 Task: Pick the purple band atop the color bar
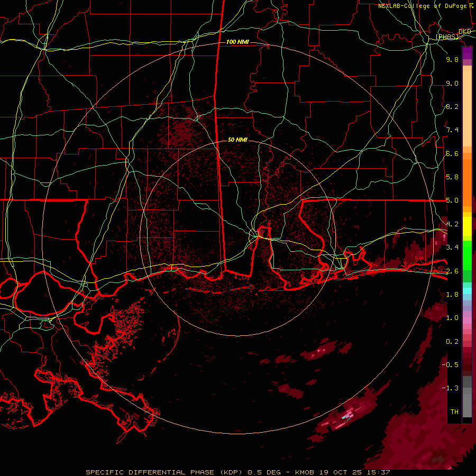pos(467,53)
